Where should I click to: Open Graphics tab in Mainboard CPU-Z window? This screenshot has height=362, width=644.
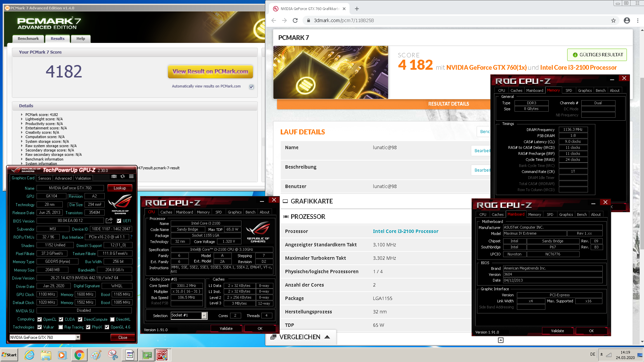(566, 215)
